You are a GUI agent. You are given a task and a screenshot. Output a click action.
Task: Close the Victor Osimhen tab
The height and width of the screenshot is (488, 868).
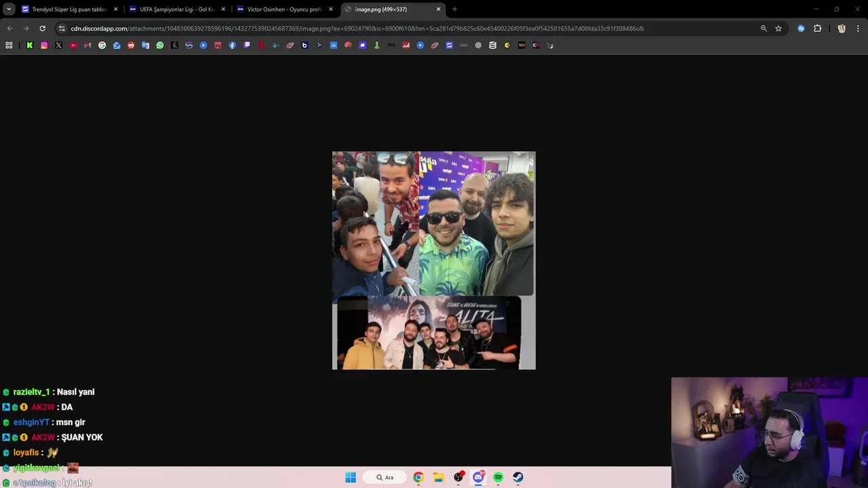click(x=331, y=9)
